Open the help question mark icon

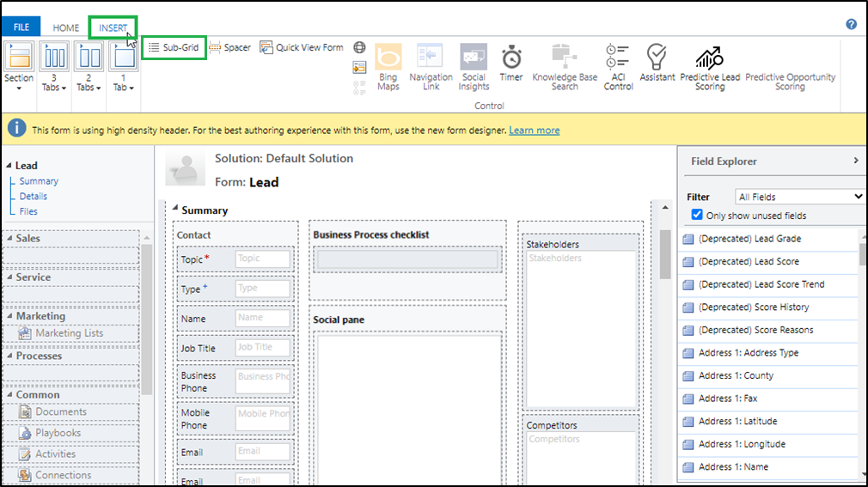pos(851,25)
